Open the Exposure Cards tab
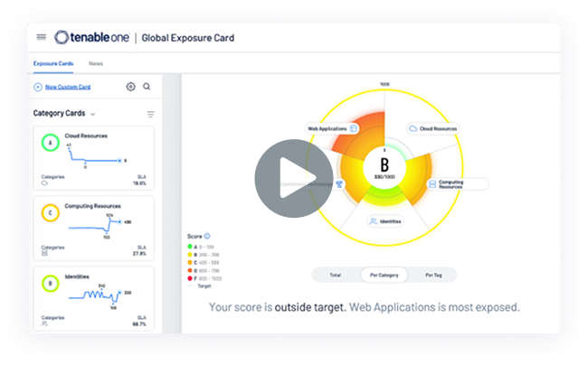 pyautogui.click(x=52, y=64)
